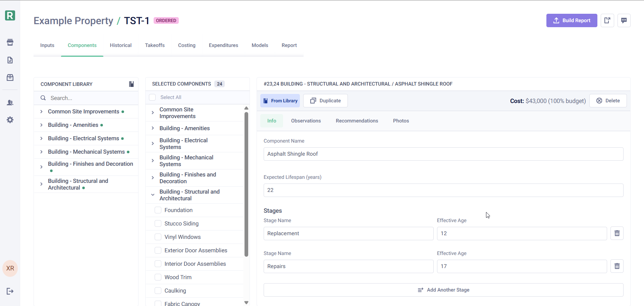Check the Interior Door Assemblies component
The height and width of the screenshot is (306, 644).
(158, 264)
